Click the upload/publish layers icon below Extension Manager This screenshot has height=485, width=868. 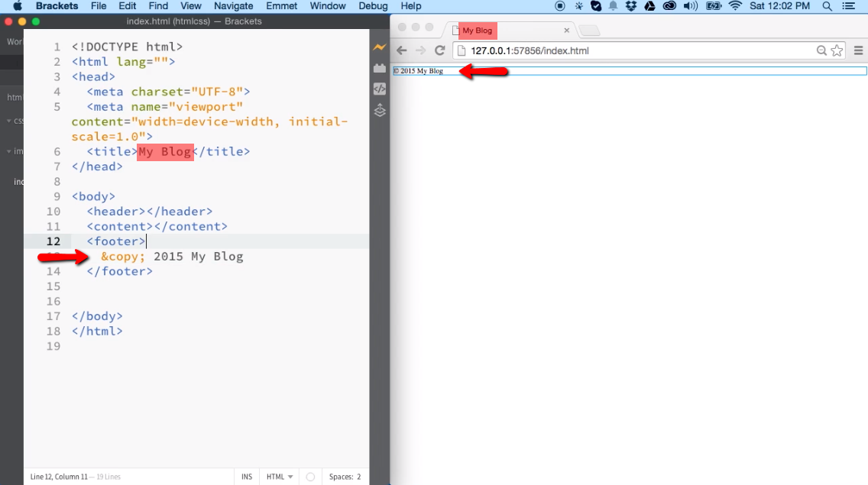[x=380, y=109]
